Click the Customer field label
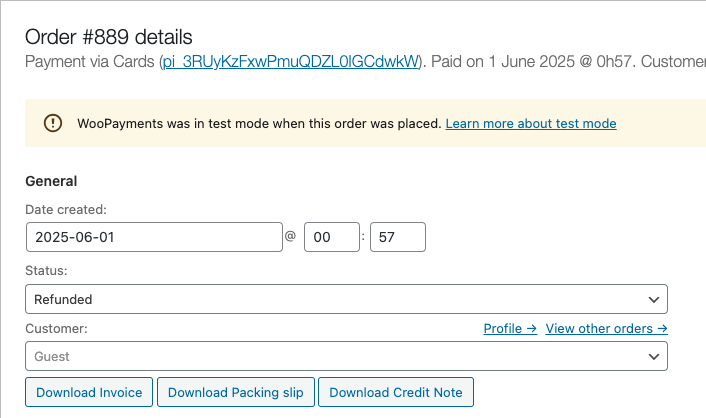706x418 pixels. pos(56,328)
